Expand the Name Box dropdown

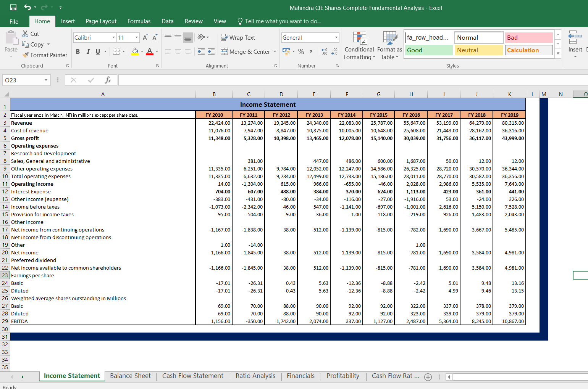46,80
